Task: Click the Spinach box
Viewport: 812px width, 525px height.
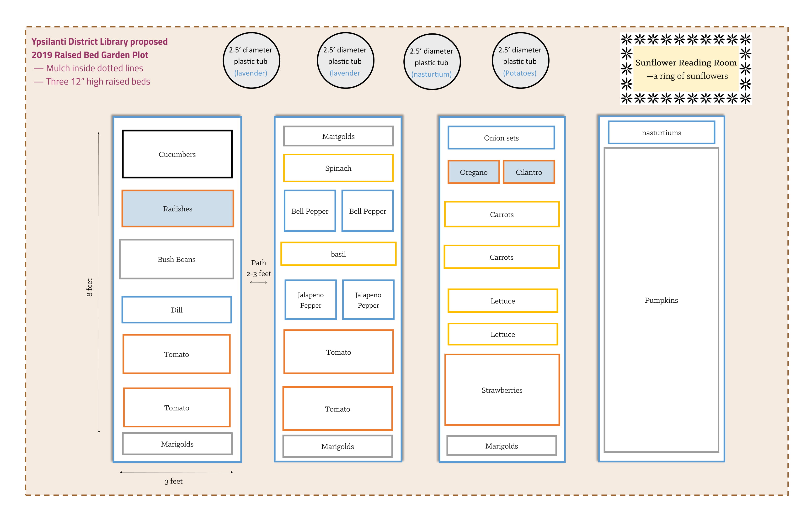Action: click(x=338, y=168)
